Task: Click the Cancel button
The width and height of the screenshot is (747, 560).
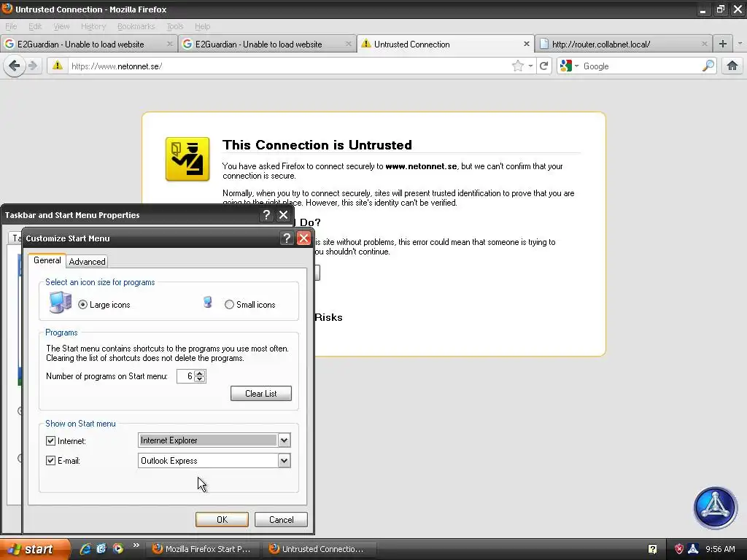Action: 281,519
